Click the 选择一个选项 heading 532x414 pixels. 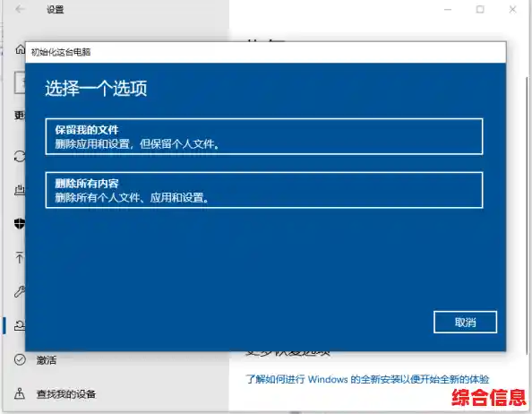96,88
